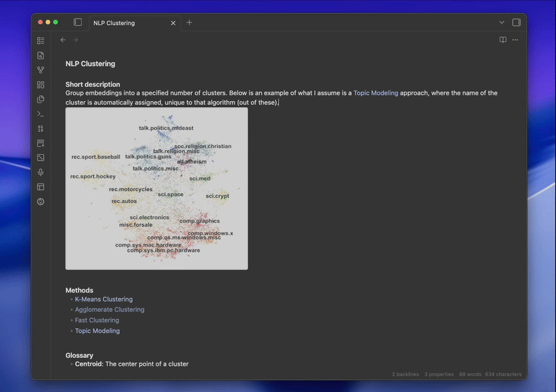Open the more options ellipsis menu
This screenshot has width=556, height=392.
pyautogui.click(x=515, y=40)
